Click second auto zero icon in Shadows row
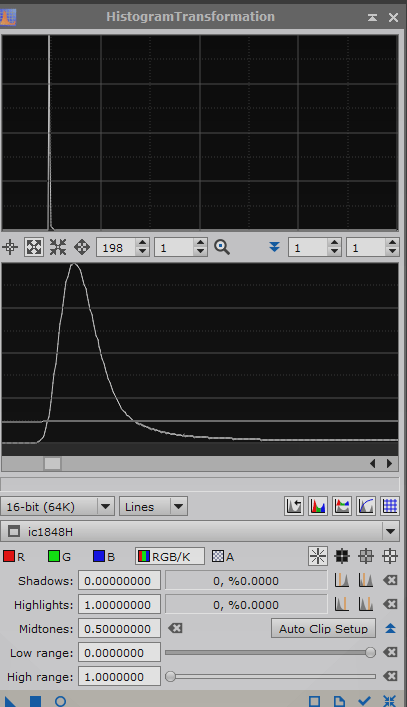 366,580
